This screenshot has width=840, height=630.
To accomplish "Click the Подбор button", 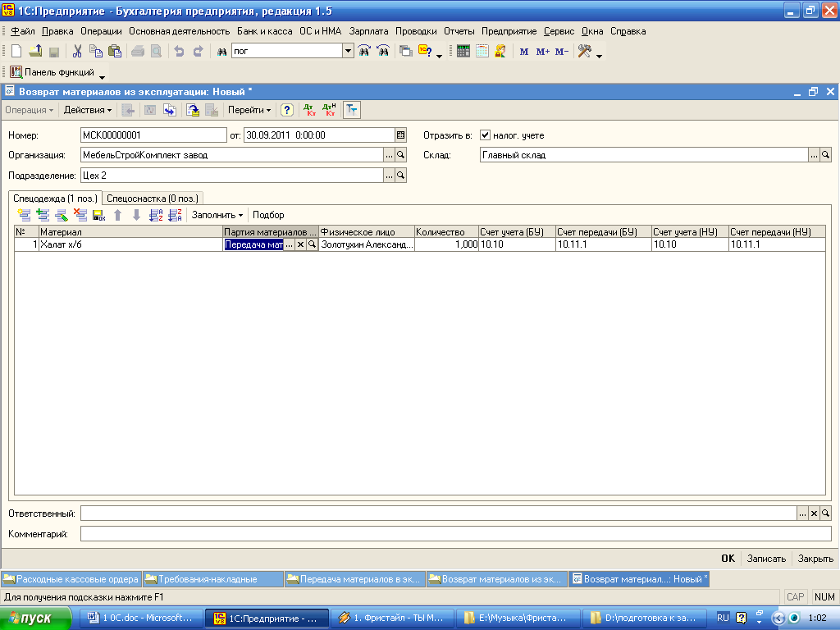I will (268, 216).
